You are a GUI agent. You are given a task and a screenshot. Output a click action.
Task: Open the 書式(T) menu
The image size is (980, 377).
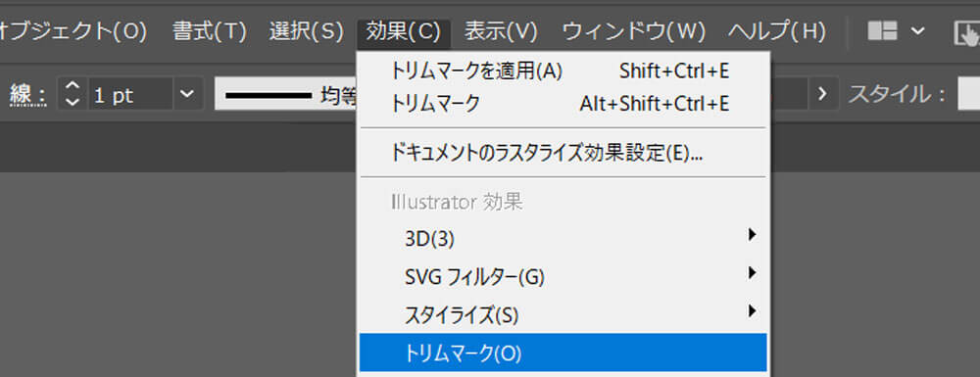click(x=210, y=31)
